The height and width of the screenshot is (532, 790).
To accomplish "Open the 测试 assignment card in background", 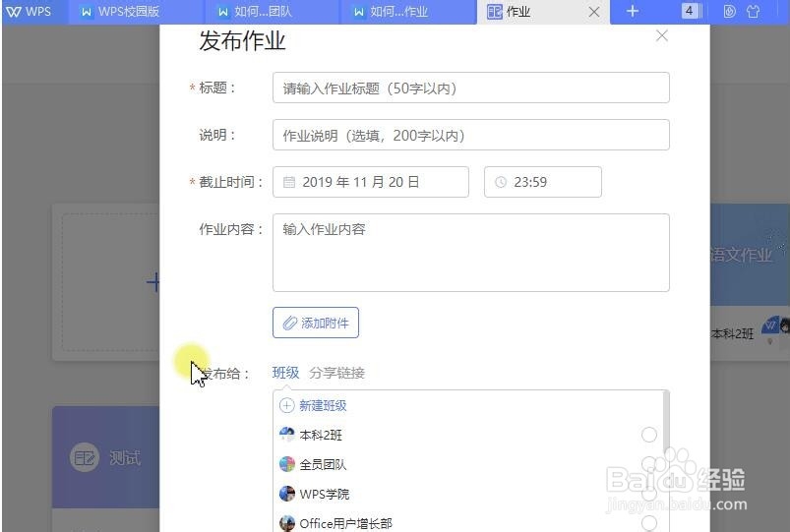I will coord(106,457).
